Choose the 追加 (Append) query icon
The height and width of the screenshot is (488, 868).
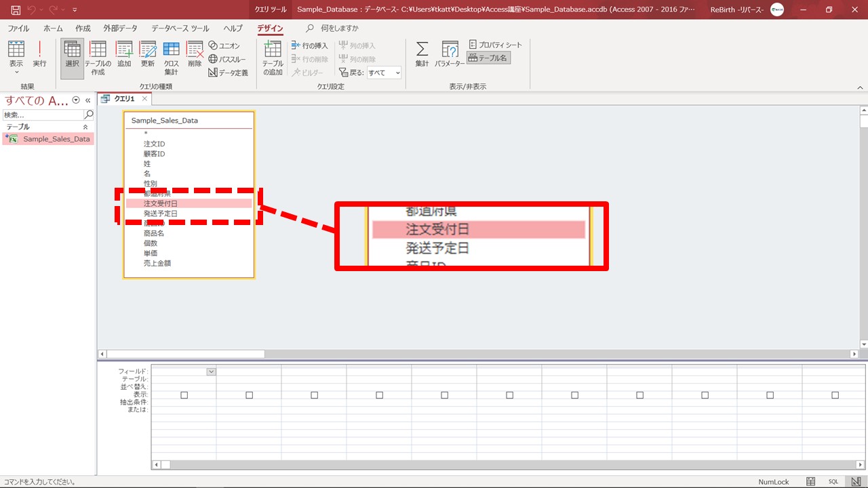point(124,54)
